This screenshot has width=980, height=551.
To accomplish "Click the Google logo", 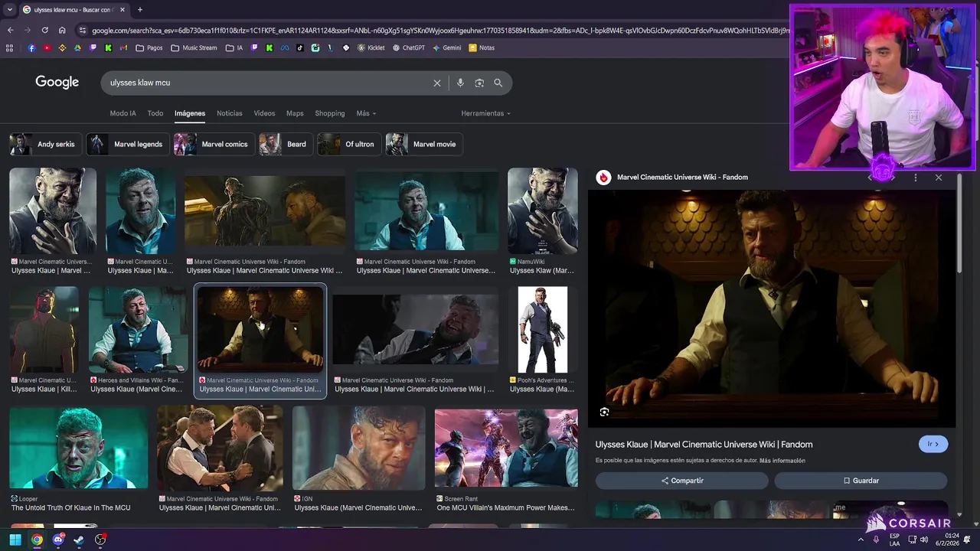I will pyautogui.click(x=57, y=82).
